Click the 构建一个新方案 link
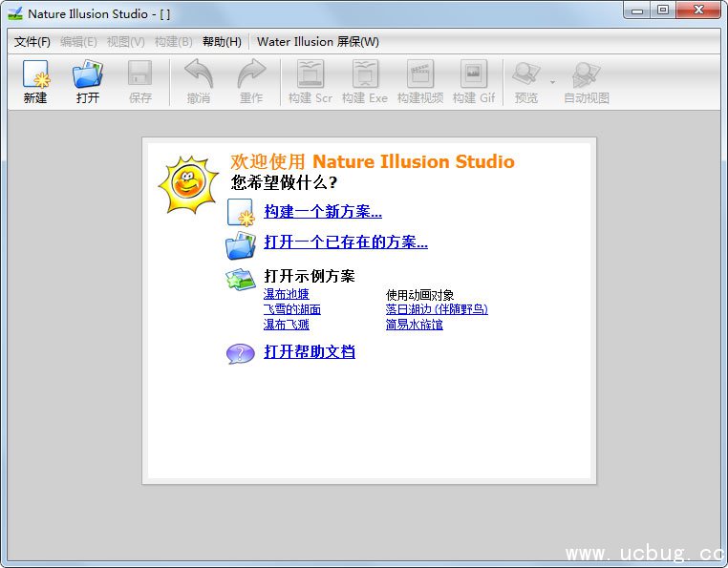Viewport: 728px width, 568px height. pos(323,212)
